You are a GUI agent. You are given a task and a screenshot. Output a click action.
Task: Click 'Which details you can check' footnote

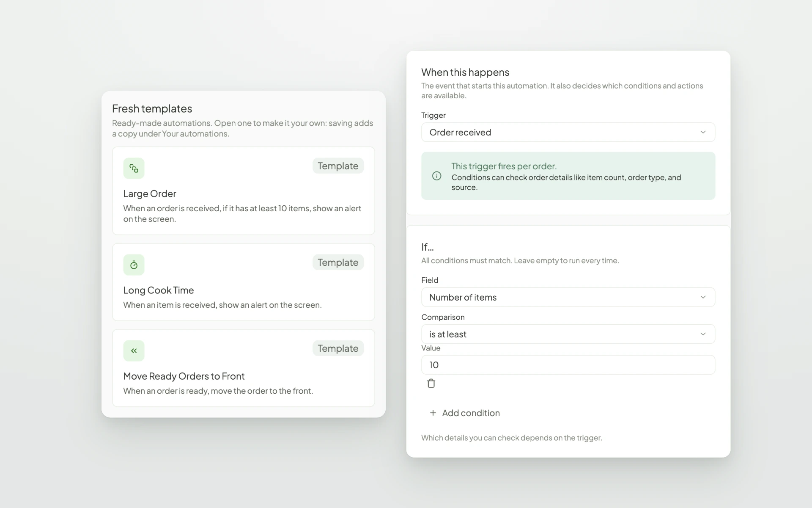click(512, 438)
